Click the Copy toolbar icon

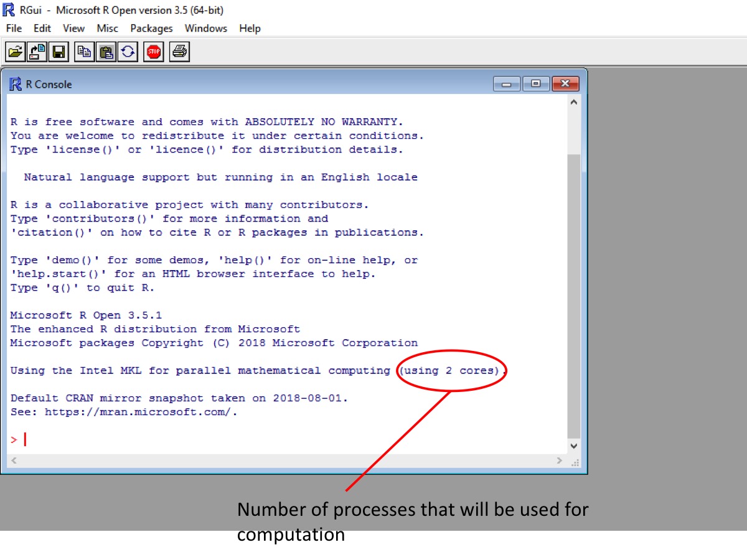pyautogui.click(x=84, y=52)
